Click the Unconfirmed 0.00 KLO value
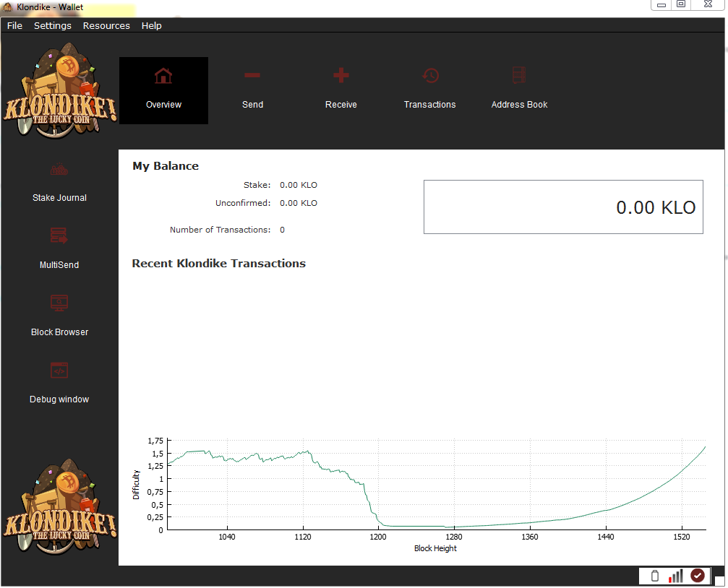 click(x=298, y=203)
